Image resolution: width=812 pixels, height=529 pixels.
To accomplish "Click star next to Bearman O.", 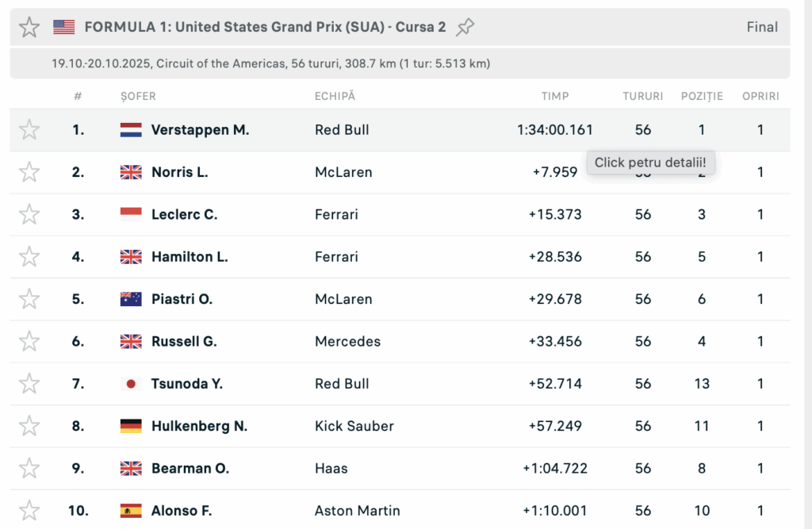I will pos(29,468).
